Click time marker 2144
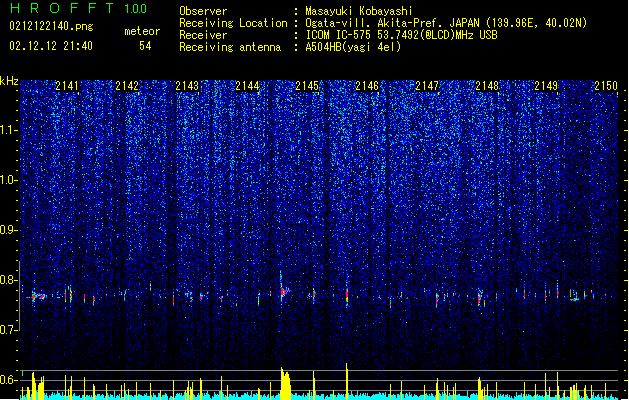Viewport: 629px width, 400px height. click(x=247, y=85)
